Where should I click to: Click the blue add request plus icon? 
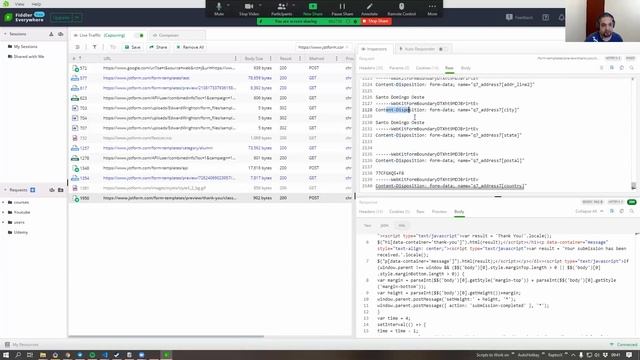pyautogui.click(x=33, y=190)
